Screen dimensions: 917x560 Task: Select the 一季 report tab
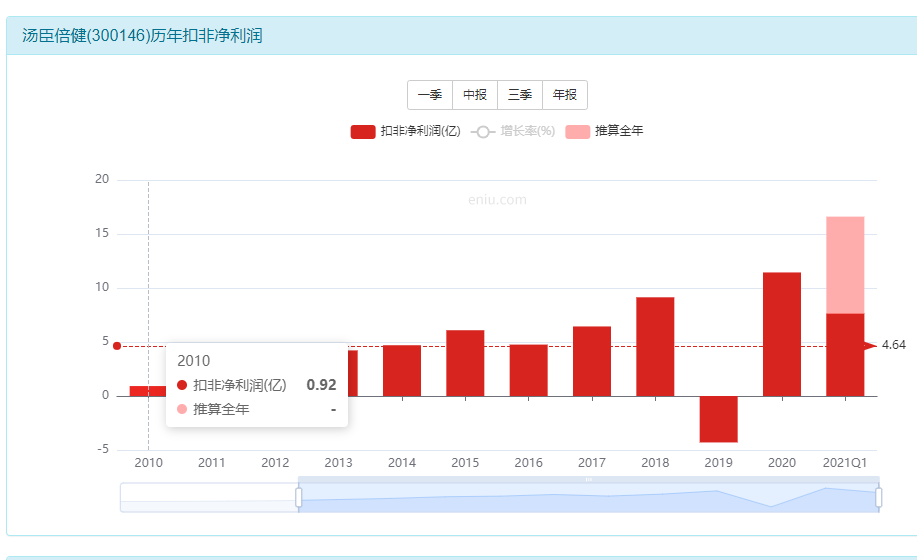coord(430,95)
